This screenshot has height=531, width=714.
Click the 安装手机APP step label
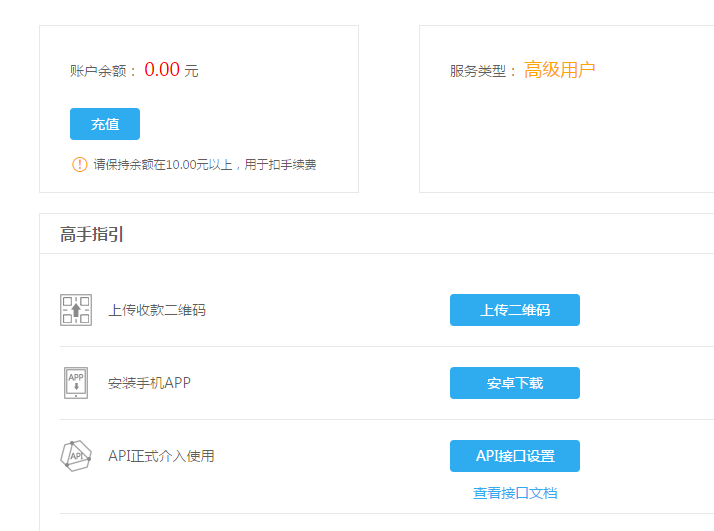pyautogui.click(x=149, y=383)
